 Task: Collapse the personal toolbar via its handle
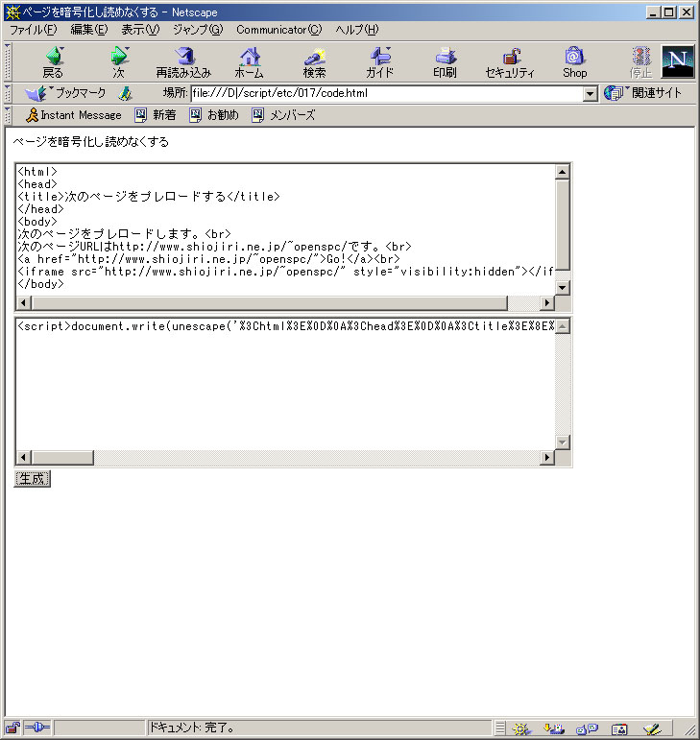click(8, 114)
